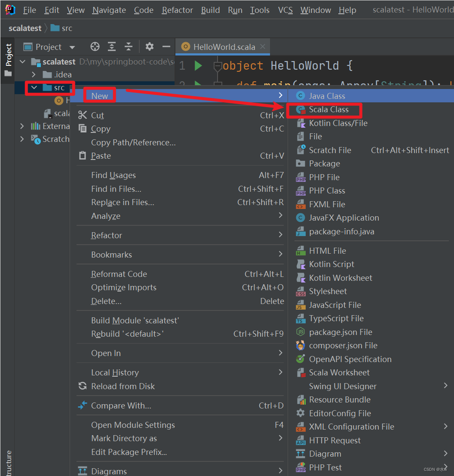
Task: Open the View menu
Action: coord(76,10)
